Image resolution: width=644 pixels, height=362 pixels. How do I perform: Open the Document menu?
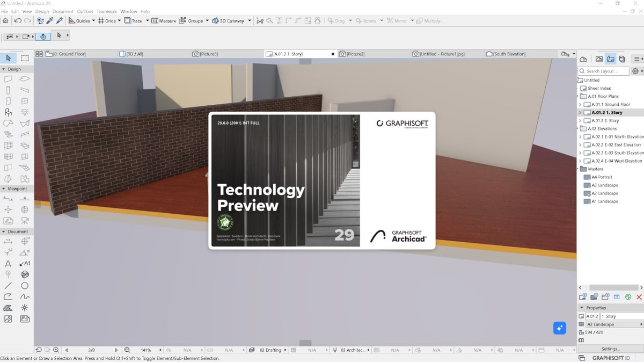pos(63,11)
